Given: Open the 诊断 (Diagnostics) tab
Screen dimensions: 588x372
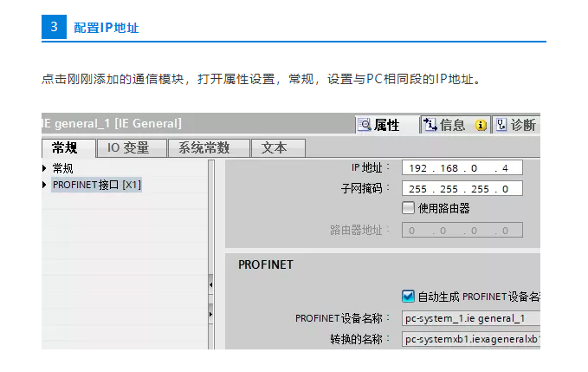Looking at the screenshot, I should coord(522,125).
